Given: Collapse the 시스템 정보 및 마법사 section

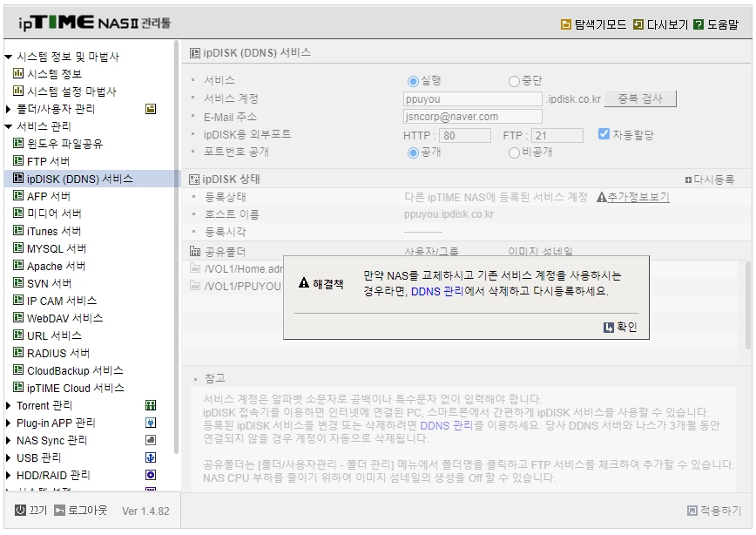Looking at the screenshot, I should (8, 57).
